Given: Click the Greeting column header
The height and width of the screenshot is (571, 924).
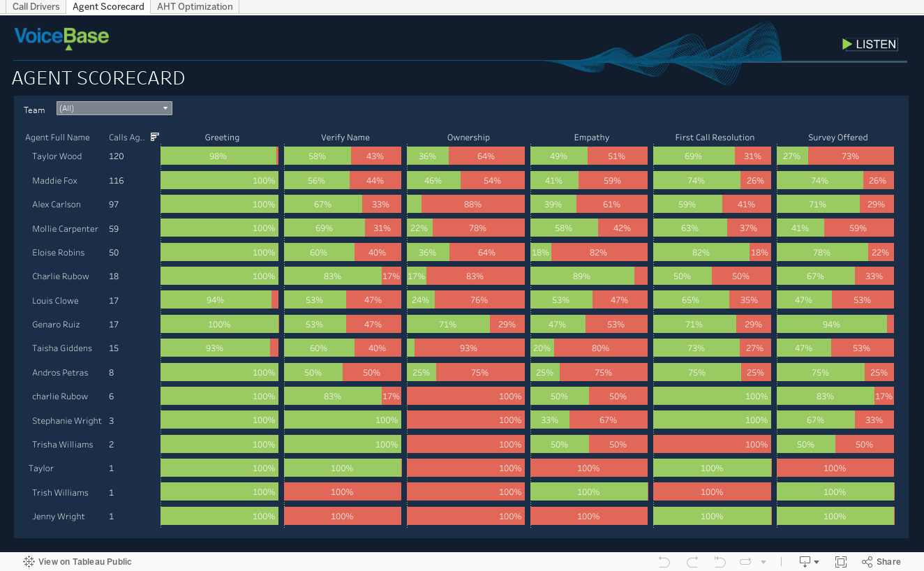Looking at the screenshot, I should point(222,138).
